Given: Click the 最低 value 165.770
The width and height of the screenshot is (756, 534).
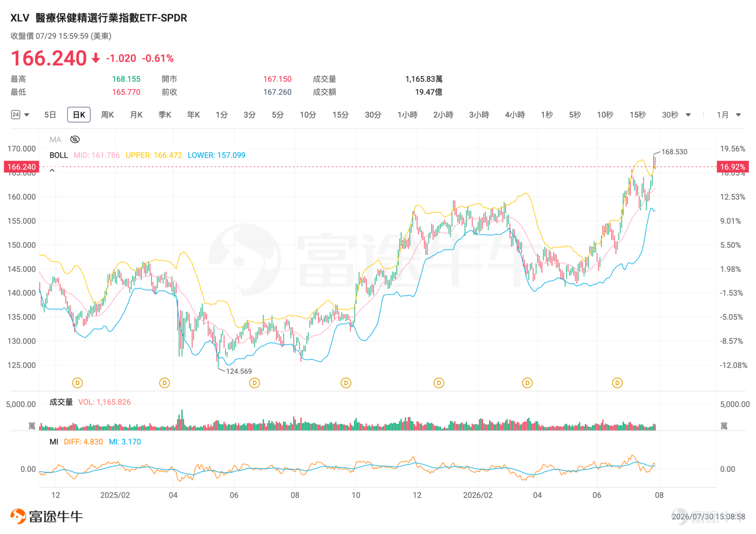Looking at the screenshot, I should coord(126,92).
